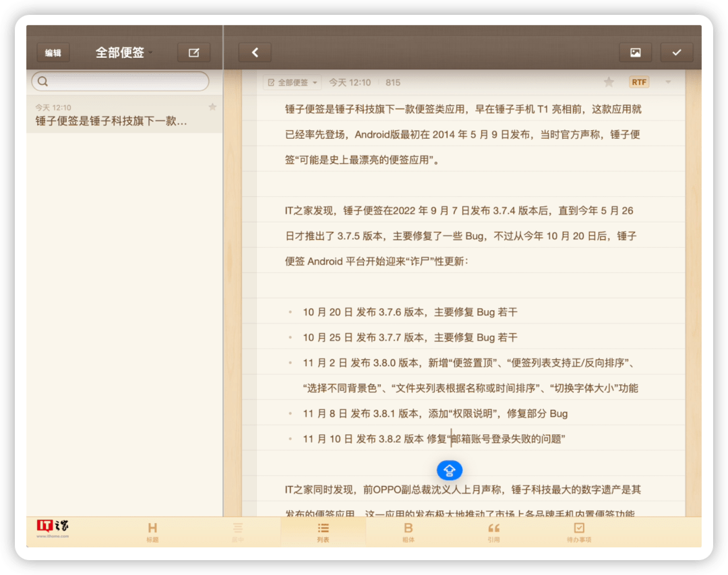Expand the arrow menu next to RTF

pyautogui.click(x=668, y=82)
